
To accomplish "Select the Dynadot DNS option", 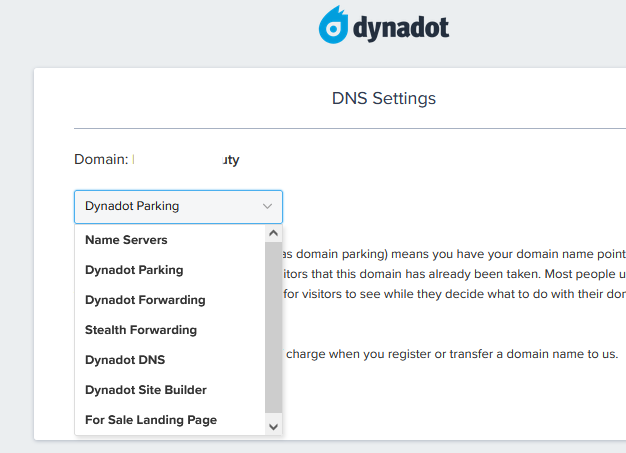I will pos(125,360).
